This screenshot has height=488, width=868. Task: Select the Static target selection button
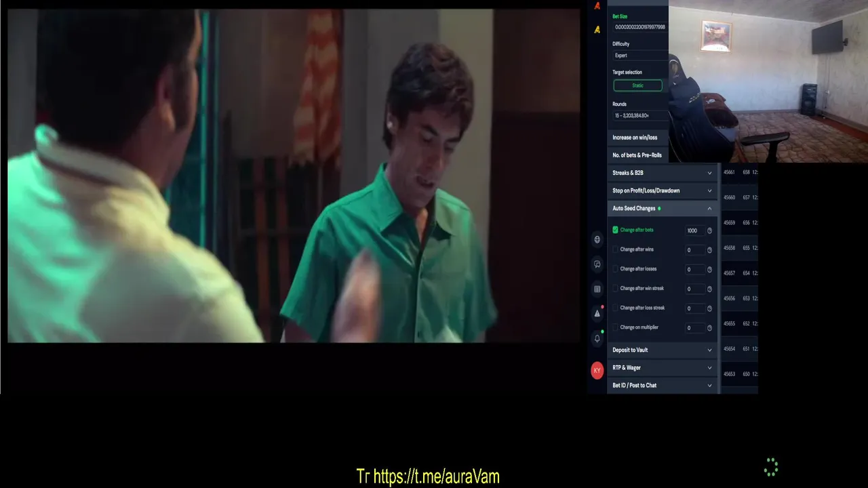637,85
